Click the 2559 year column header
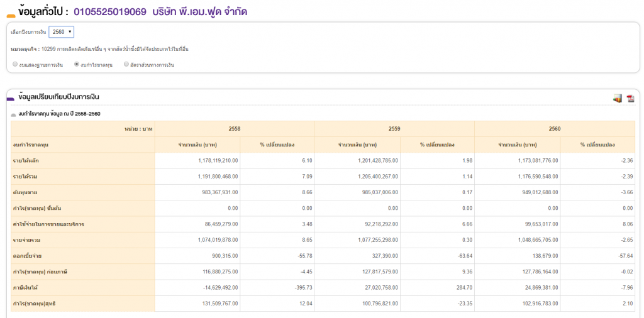Screen dimensions: 644x318 pos(394,129)
